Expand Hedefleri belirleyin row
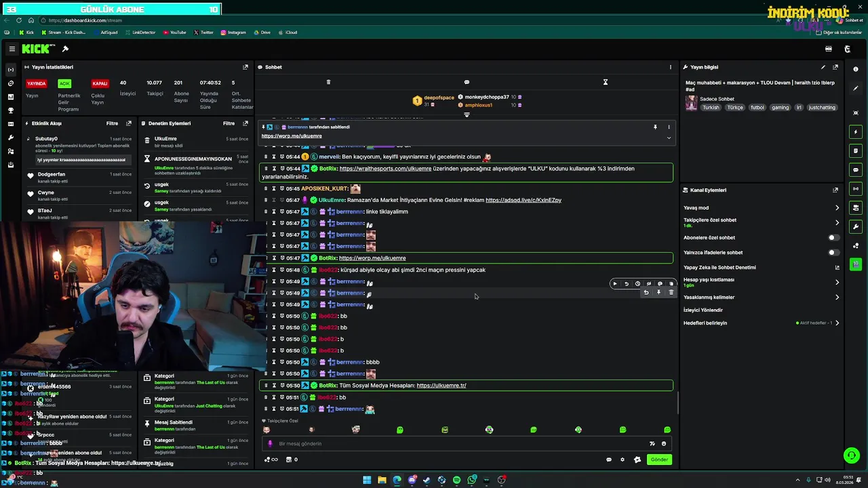This screenshot has height=488, width=868. click(837, 323)
